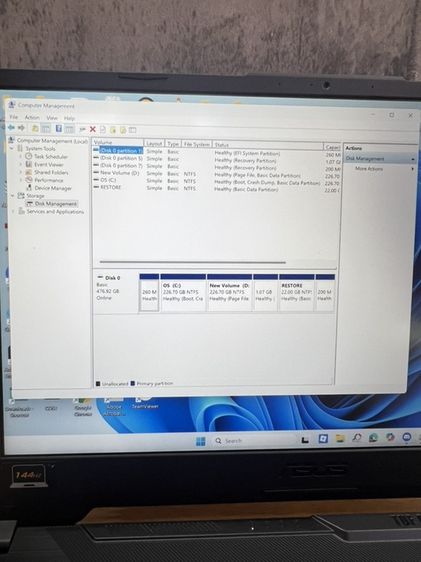Click the Windows Start button
The width and height of the screenshot is (421, 562).
point(201,441)
